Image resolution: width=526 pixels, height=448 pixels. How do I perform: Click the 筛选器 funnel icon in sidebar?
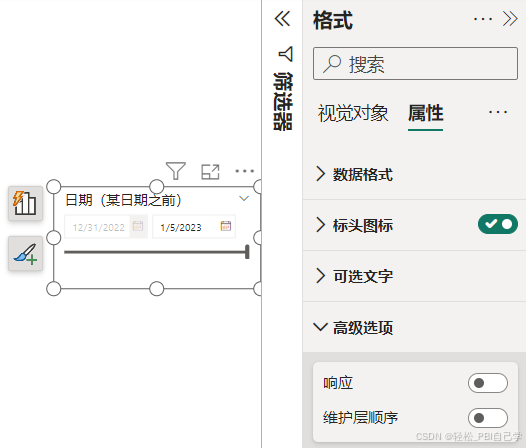[x=286, y=54]
